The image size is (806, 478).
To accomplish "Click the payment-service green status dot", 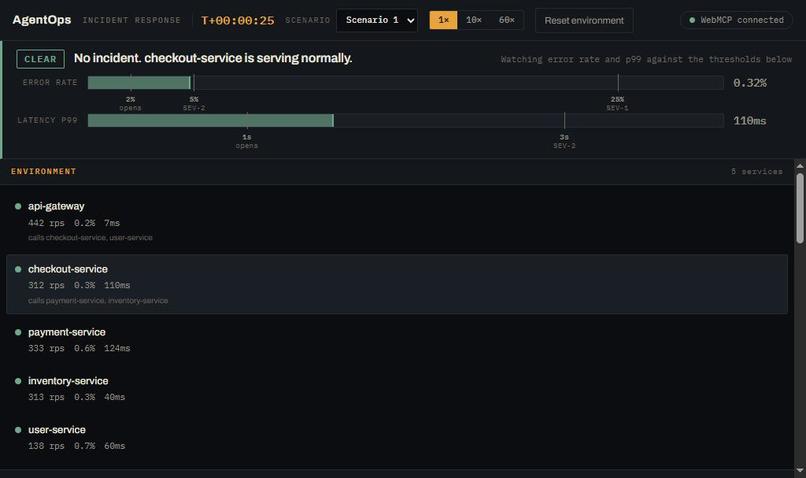I will point(18,333).
